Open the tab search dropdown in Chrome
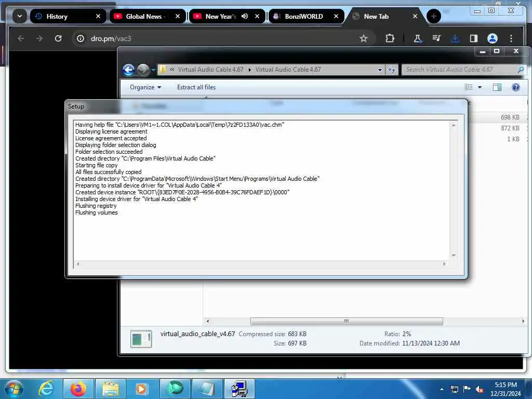Viewport: 532px width, 399px height. [20, 16]
